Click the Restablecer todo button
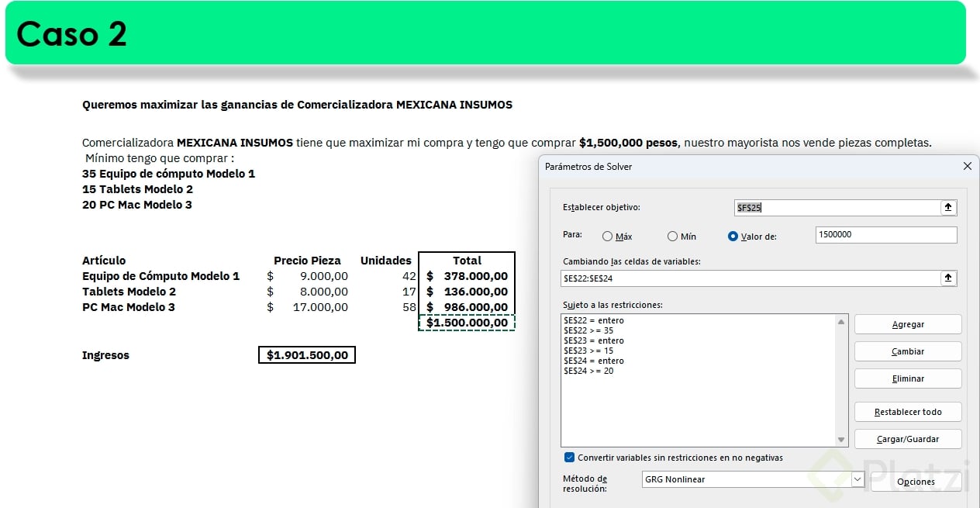This screenshot has height=508, width=980. point(908,412)
